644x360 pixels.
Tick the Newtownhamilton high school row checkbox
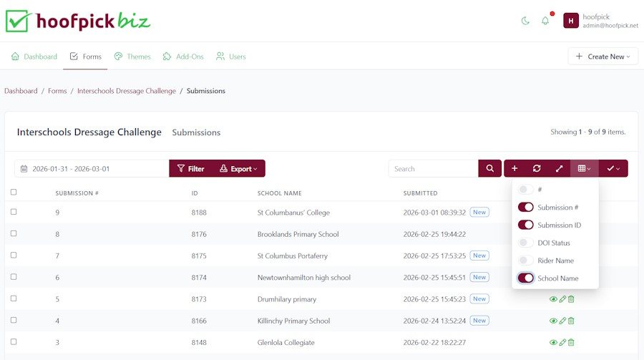[14, 276]
